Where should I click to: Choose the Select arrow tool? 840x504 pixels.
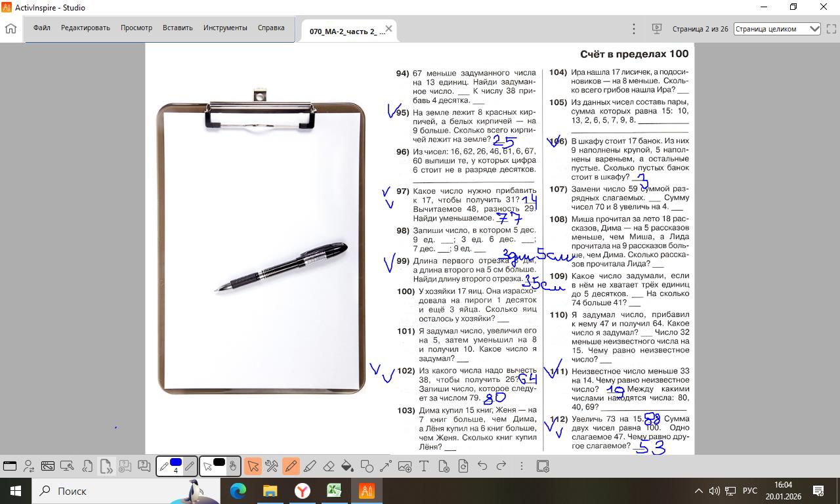[x=253, y=466]
